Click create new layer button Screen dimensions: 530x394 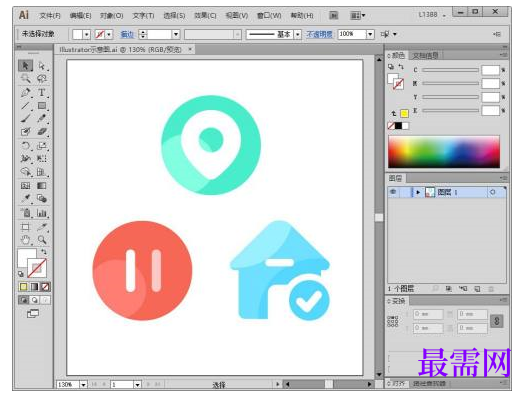pos(477,289)
